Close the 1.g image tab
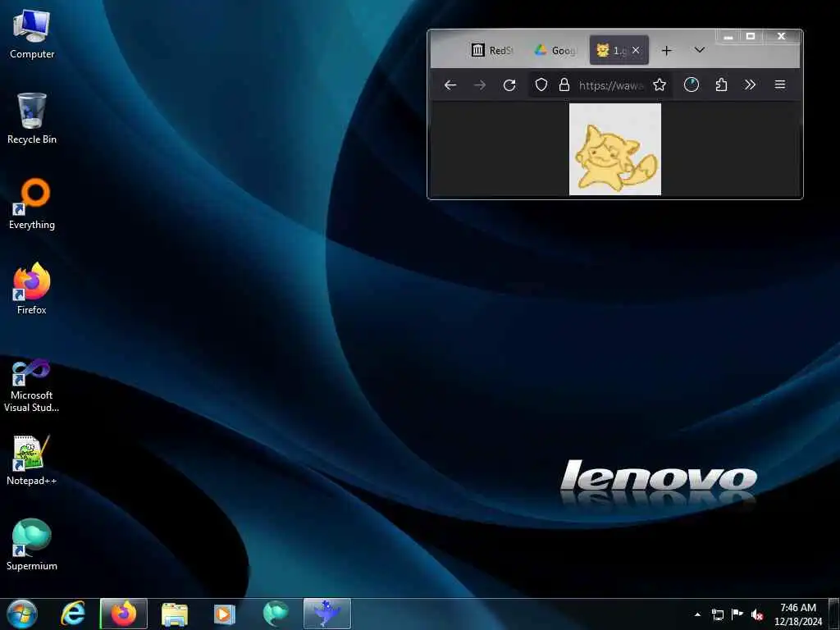Viewport: 840px width, 630px height. coord(636,50)
